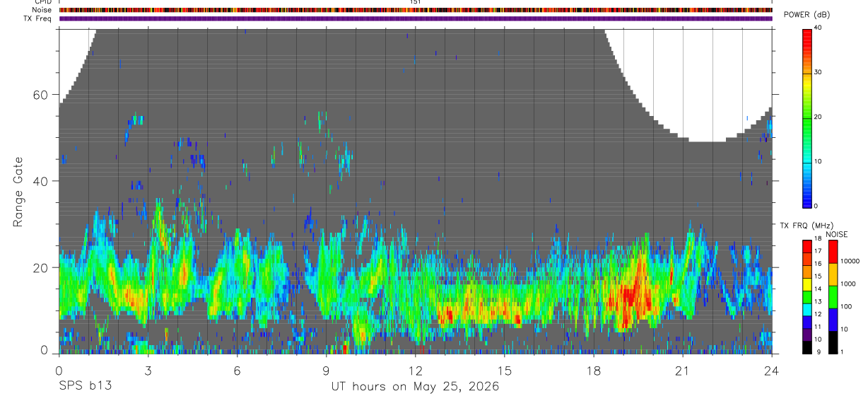Pick the green 100 noise legend swatch

pyautogui.click(x=832, y=297)
